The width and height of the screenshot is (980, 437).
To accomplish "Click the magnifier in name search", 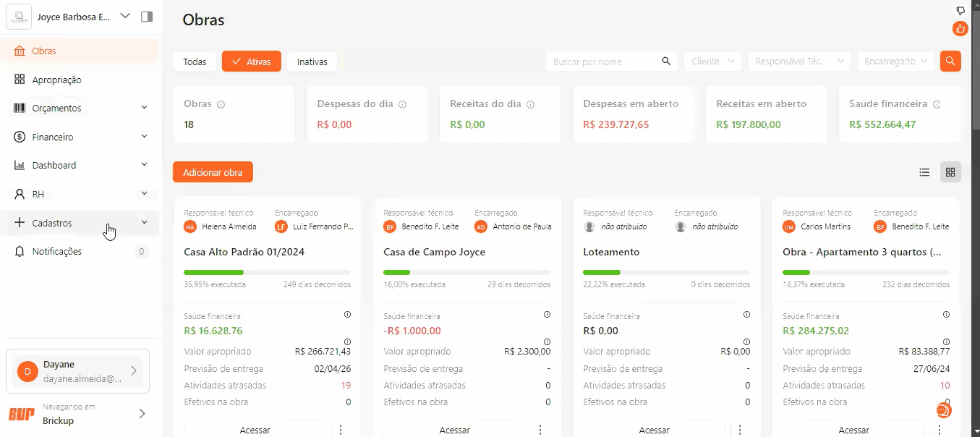I will click(666, 61).
